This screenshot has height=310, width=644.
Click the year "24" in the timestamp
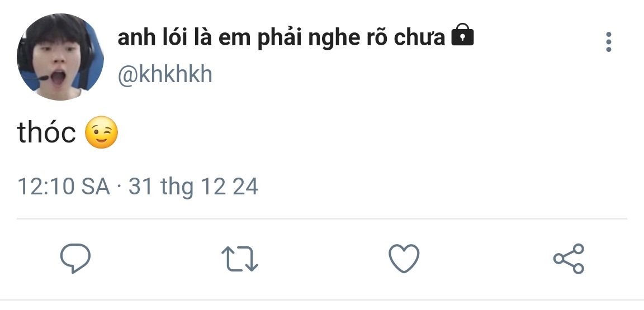click(245, 186)
